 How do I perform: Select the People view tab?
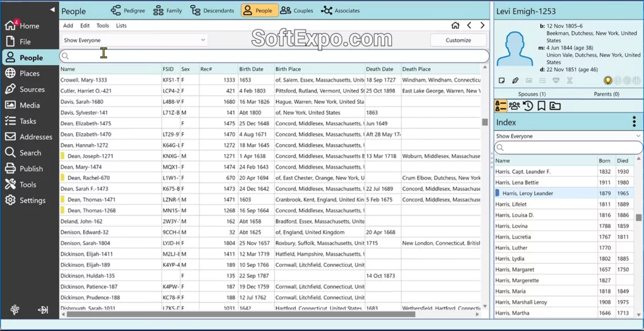coord(260,11)
